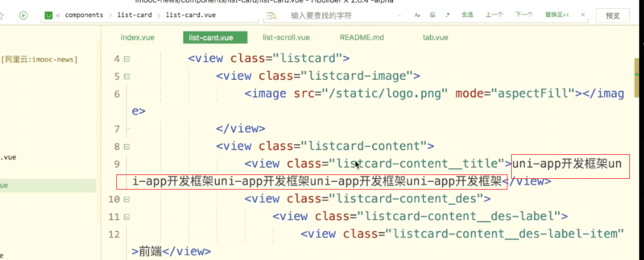Collapse code fold marker on line 5

126,76
